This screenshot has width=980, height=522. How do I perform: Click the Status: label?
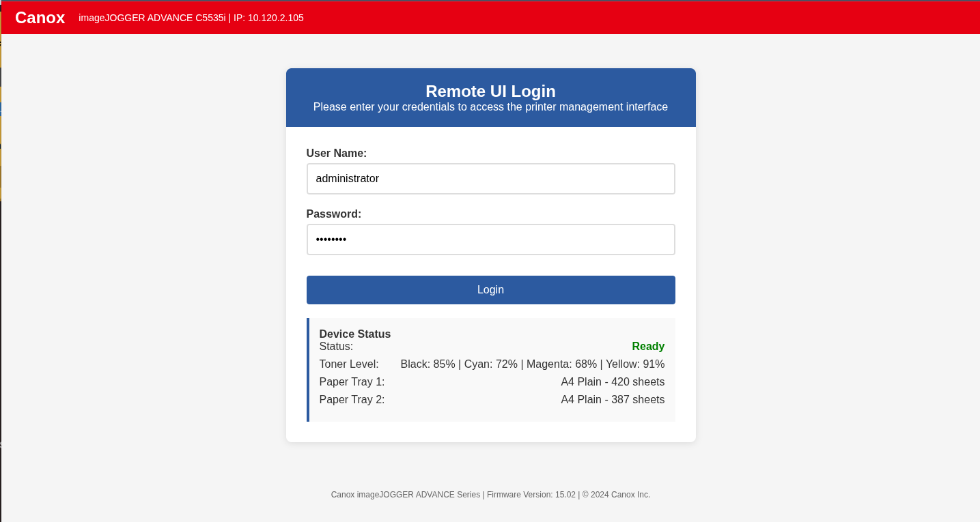[x=336, y=347]
